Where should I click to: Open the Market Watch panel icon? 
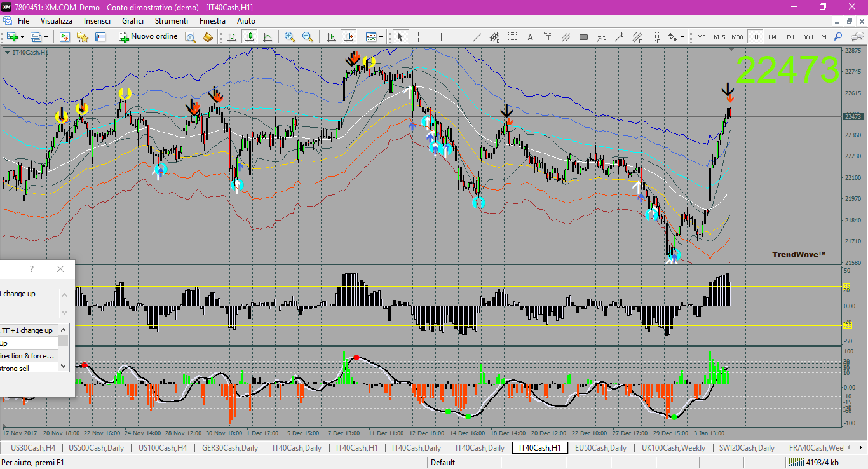point(65,37)
